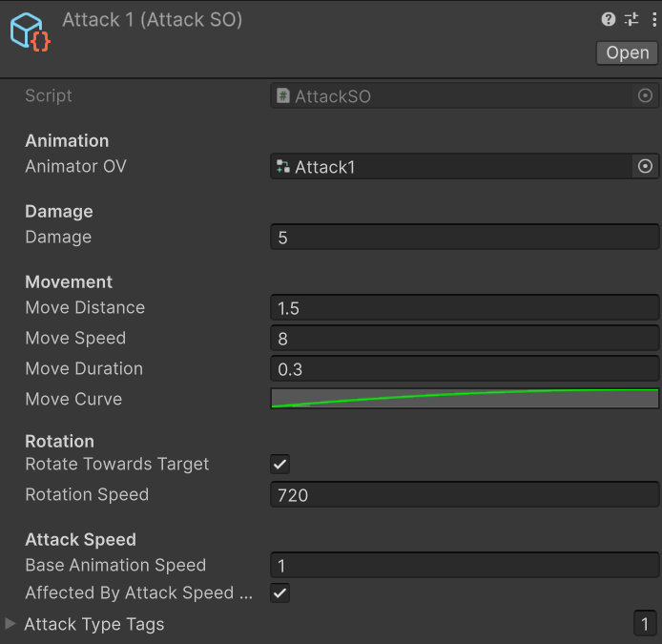This screenshot has height=644, width=662.
Task: Click the AttackSO script reference field
Action: (465, 95)
